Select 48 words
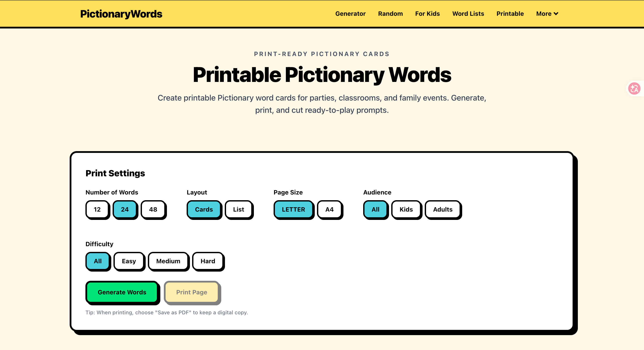Screen dimensions: 644x350 (153, 210)
